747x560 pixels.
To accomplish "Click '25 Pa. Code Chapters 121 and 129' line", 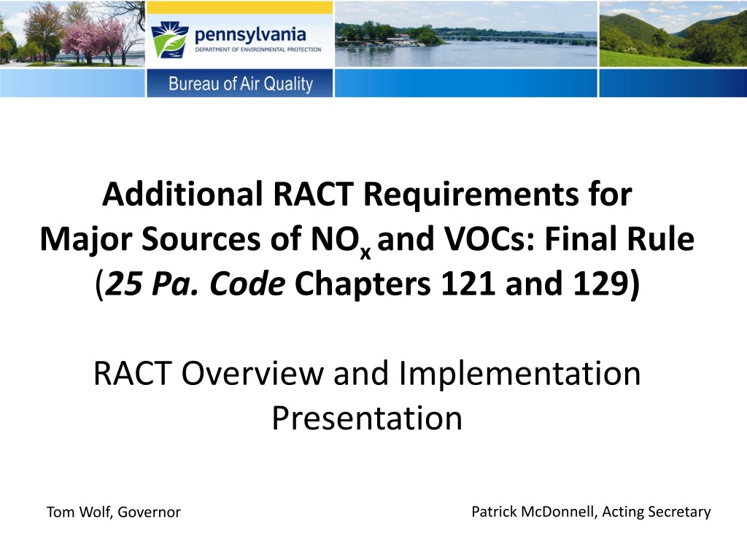I will coord(367,284).
